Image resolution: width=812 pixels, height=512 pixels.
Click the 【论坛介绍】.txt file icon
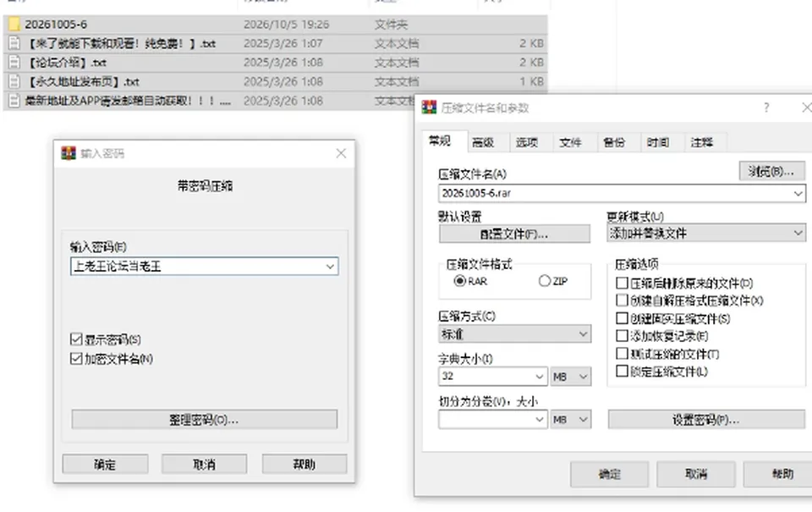14,62
